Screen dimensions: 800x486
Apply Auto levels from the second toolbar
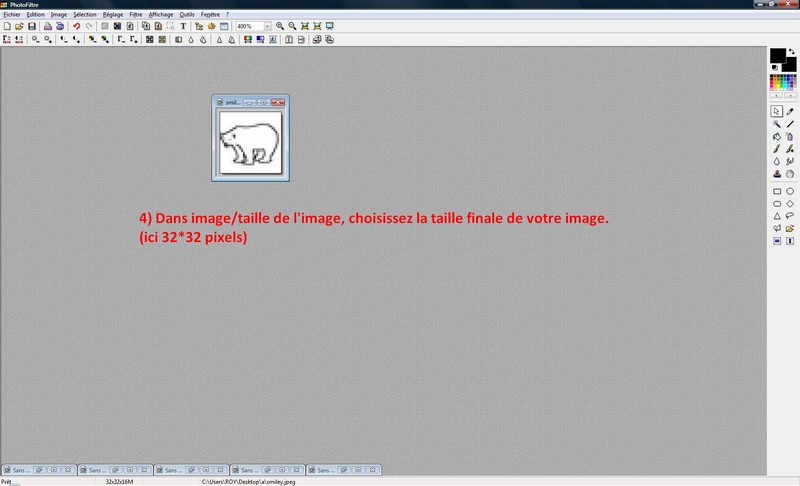click(x=7, y=39)
